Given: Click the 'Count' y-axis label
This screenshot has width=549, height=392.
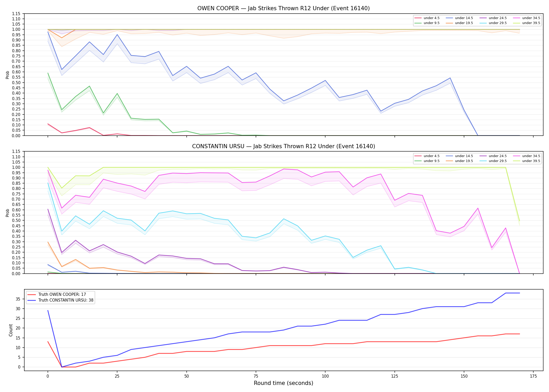Looking at the screenshot, I should pyautogui.click(x=11, y=330).
